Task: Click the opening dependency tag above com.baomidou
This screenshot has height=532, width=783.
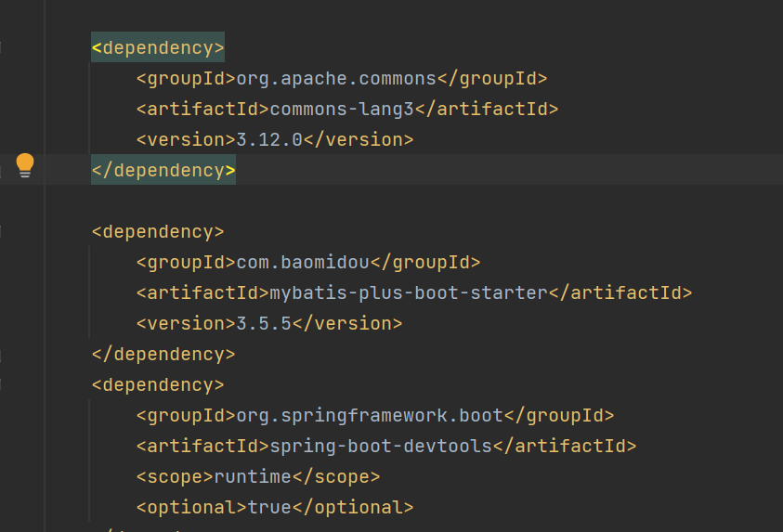Action: pyautogui.click(x=158, y=231)
